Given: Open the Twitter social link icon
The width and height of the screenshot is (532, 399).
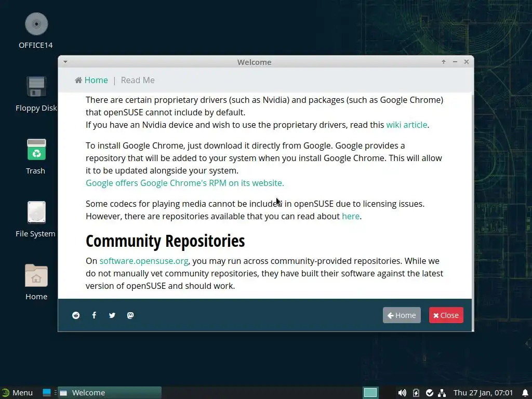Looking at the screenshot, I should click(x=112, y=315).
